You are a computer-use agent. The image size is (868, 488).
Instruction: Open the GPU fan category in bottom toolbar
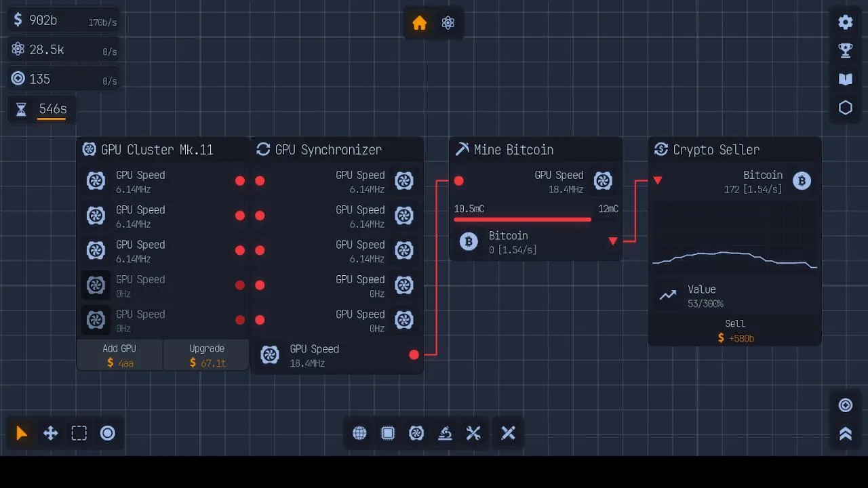click(x=416, y=433)
